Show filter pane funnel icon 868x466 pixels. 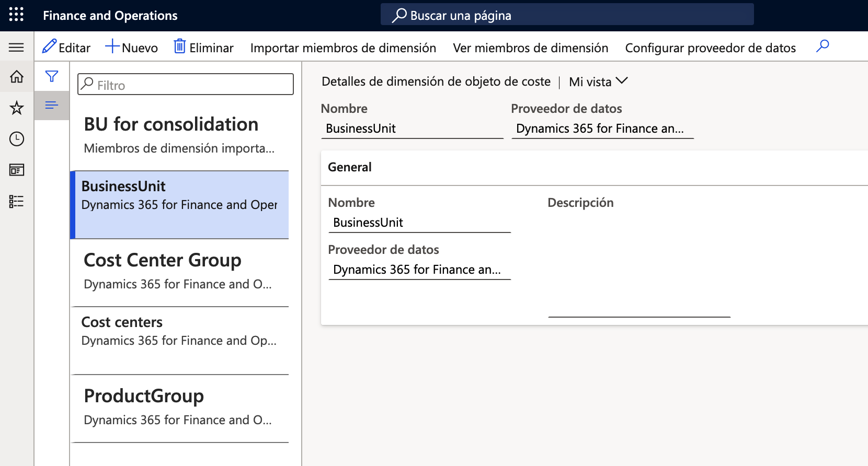[x=52, y=76]
